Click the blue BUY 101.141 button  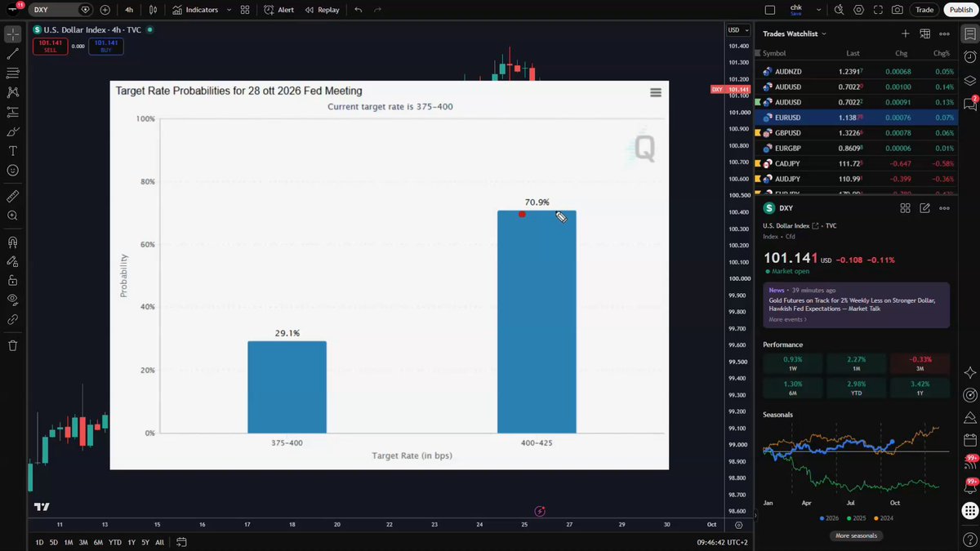tap(105, 46)
